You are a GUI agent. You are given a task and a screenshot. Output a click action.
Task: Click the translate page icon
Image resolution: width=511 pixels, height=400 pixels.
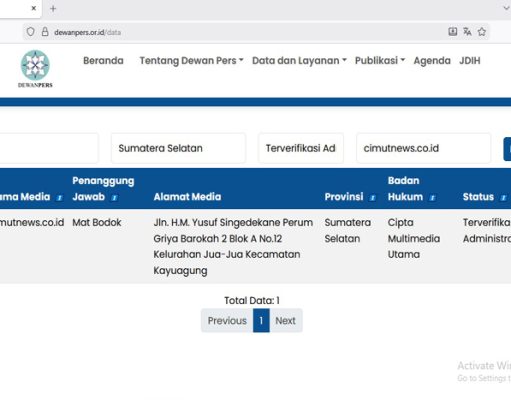(467, 32)
